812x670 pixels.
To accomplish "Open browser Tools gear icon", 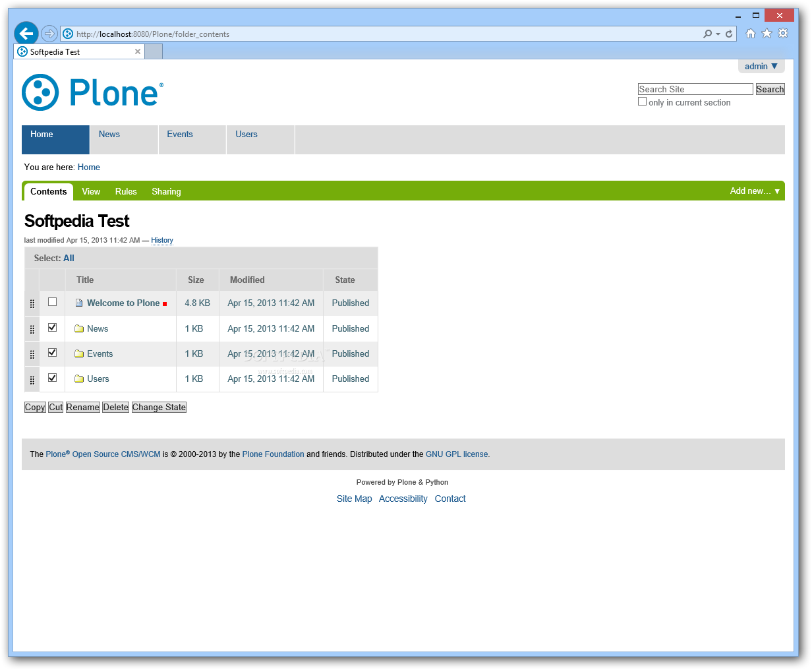I will pos(783,34).
